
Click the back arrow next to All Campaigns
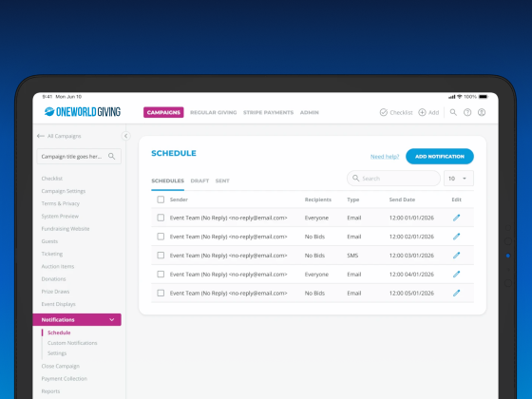coord(40,136)
